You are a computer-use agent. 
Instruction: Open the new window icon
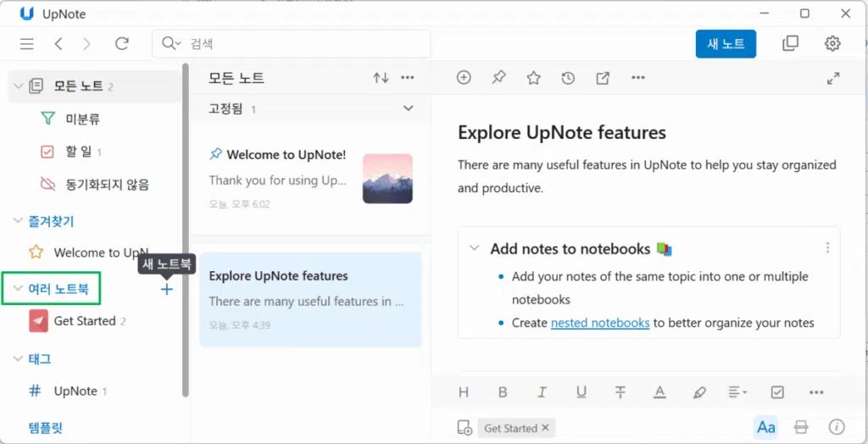point(791,44)
